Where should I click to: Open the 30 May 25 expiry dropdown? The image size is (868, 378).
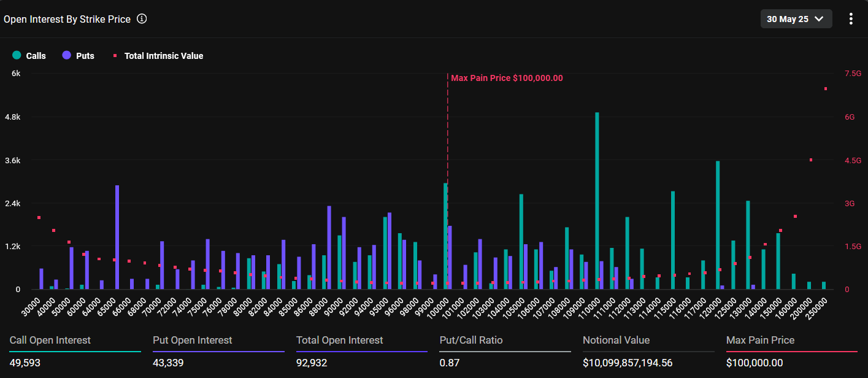pyautogui.click(x=796, y=19)
